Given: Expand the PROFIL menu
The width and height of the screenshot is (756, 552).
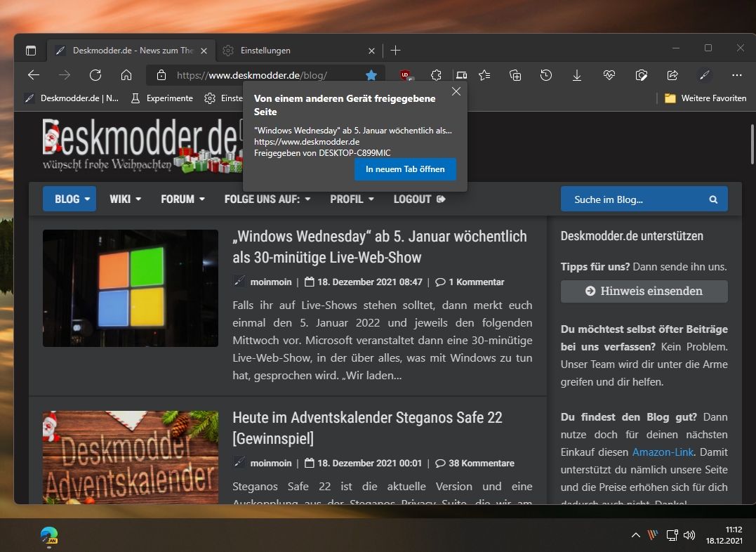Looking at the screenshot, I should [x=352, y=199].
